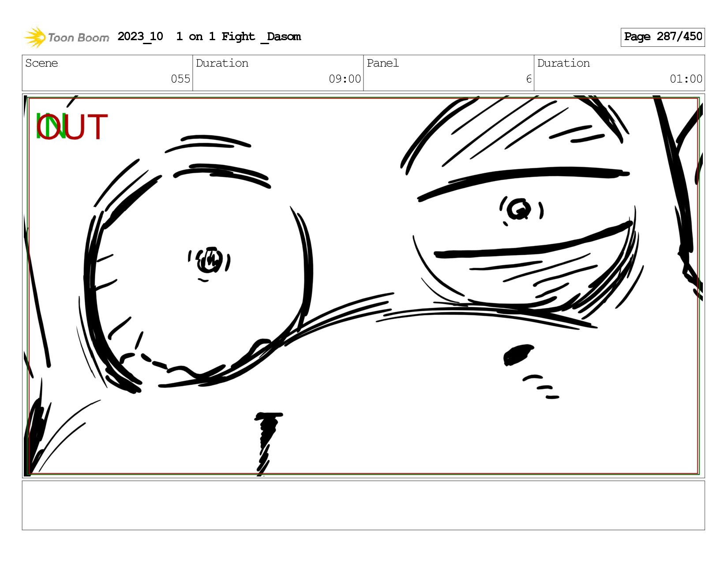Click the empty notes box below the panel

click(363, 506)
